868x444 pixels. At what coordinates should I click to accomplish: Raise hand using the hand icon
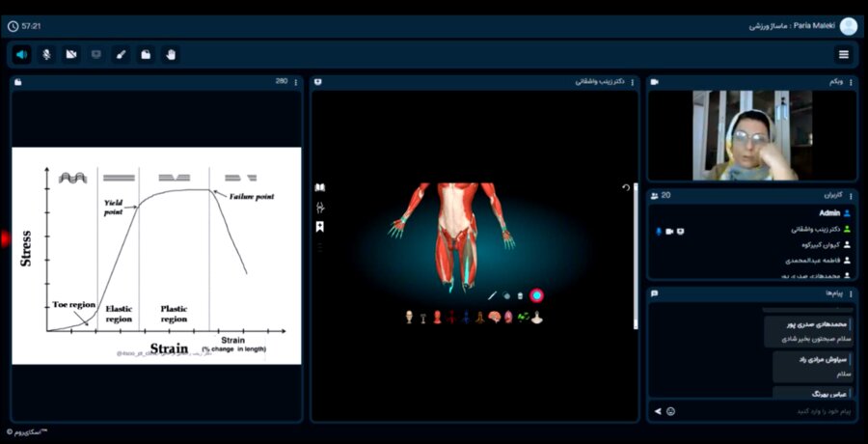click(x=170, y=54)
